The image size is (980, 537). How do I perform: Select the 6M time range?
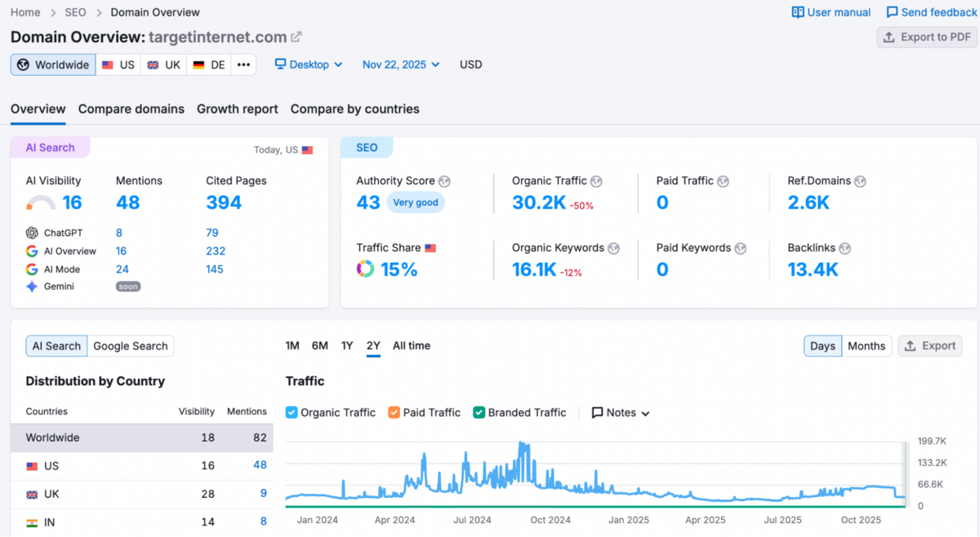[320, 346]
